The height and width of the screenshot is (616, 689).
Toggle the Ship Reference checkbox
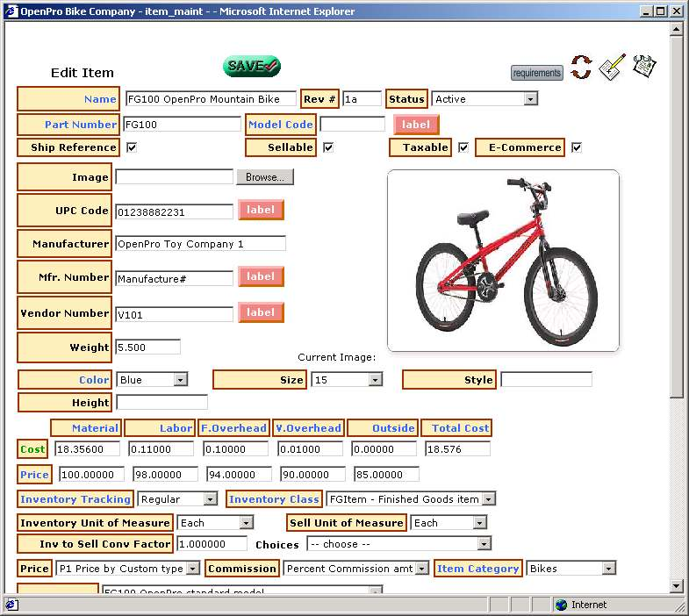[x=132, y=147]
